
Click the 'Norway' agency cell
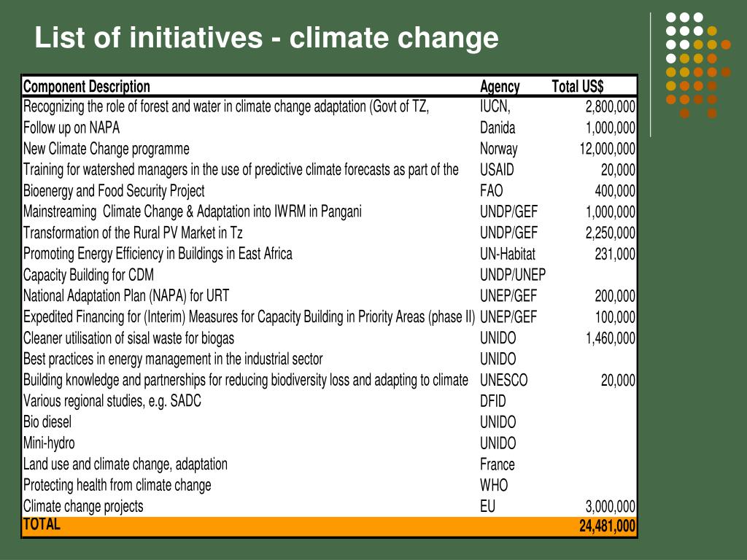point(498,149)
